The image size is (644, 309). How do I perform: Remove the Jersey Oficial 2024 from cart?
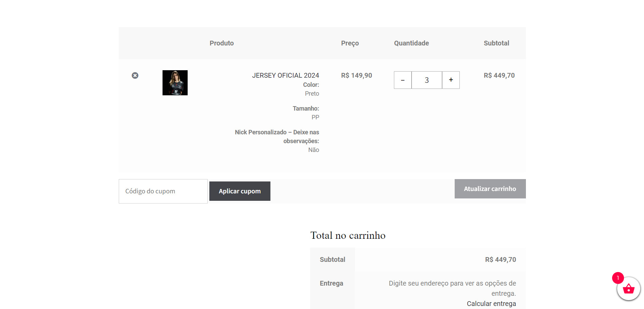coord(135,75)
